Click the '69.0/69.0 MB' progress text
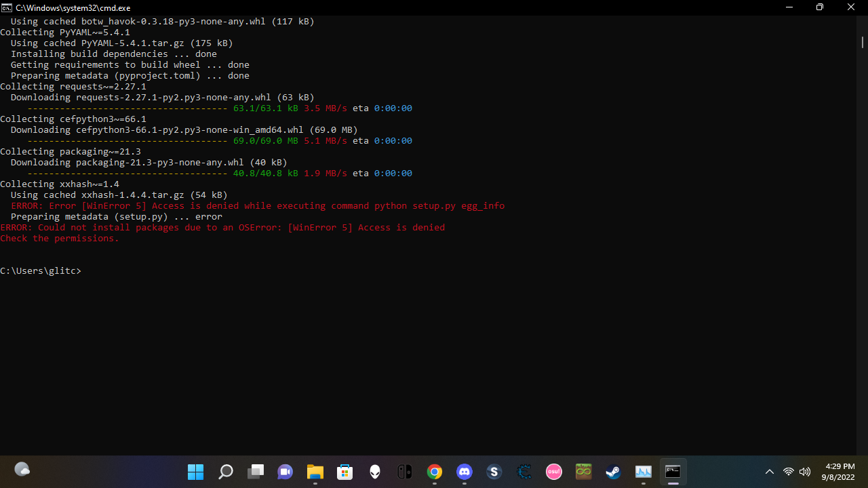Viewport: 868px width, 488px height. [266, 141]
